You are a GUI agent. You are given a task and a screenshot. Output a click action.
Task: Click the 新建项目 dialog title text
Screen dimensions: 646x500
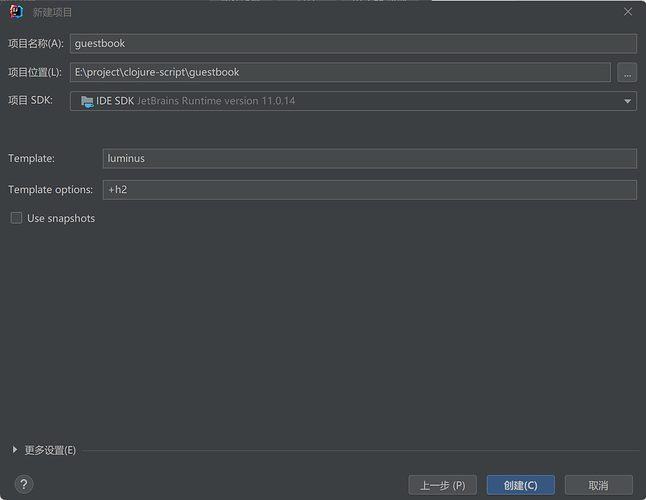[52, 12]
